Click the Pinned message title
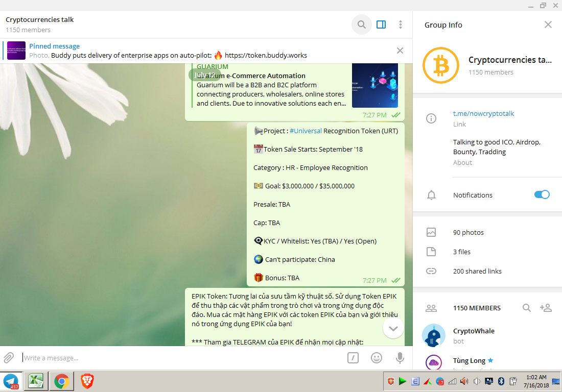The width and height of the screenshot is (562, 392). 55,46
